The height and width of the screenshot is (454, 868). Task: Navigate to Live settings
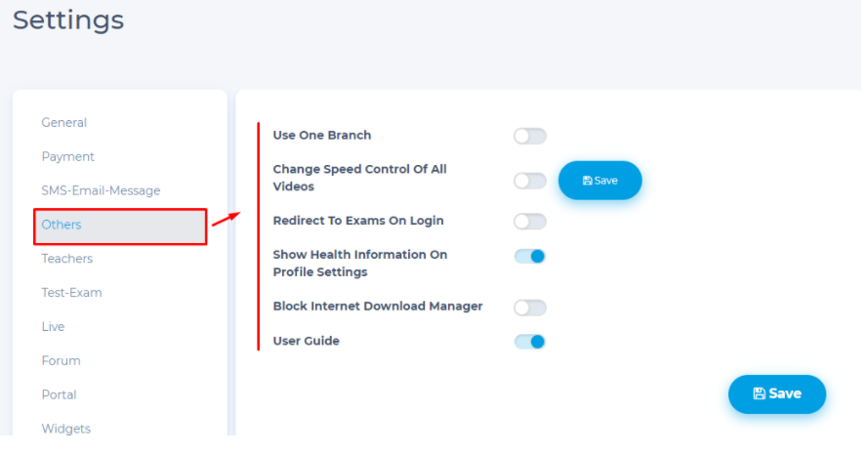(53, 327)
